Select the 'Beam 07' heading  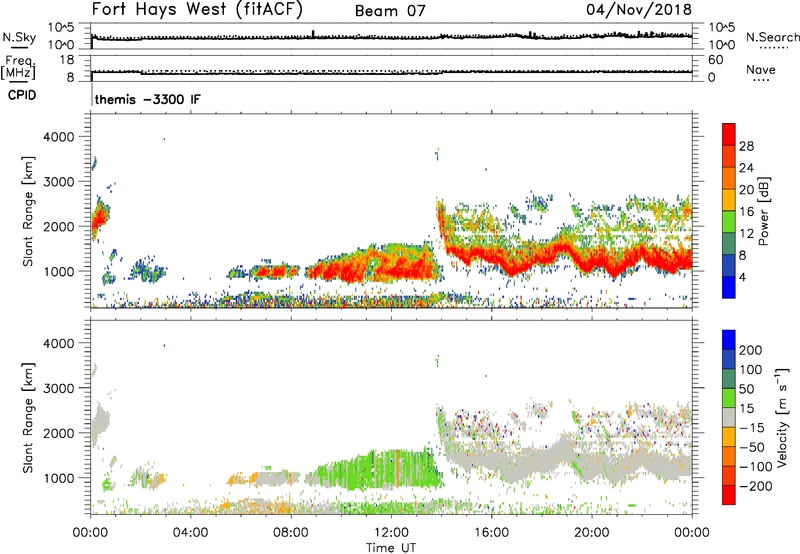pyautogui.click(x=390, y=11)
